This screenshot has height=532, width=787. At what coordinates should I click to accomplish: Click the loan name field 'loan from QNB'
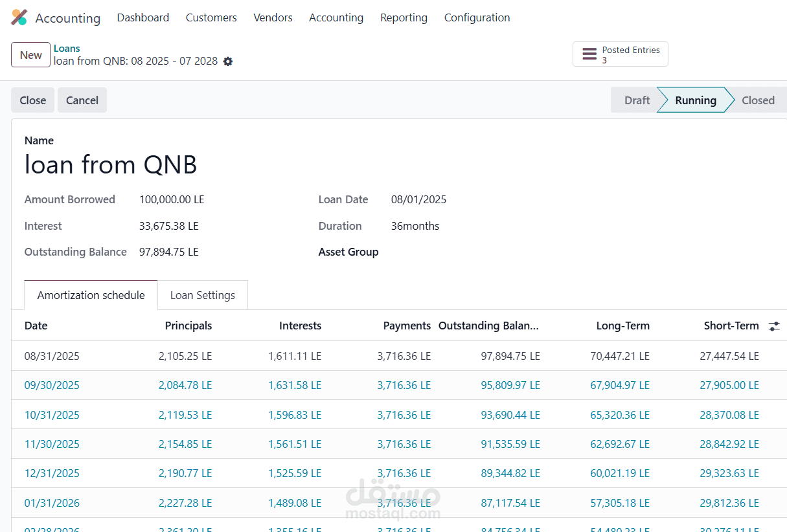(111, 164)
